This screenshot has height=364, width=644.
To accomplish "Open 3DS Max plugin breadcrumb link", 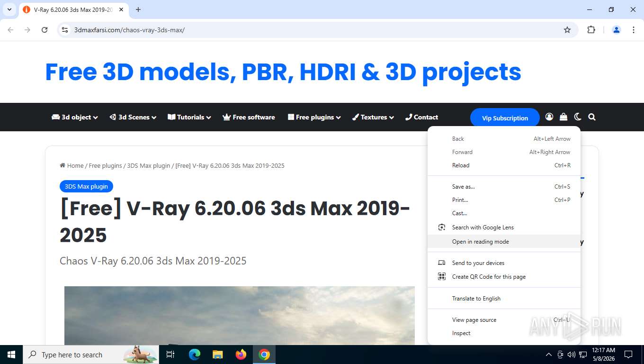I will [148, 165].
